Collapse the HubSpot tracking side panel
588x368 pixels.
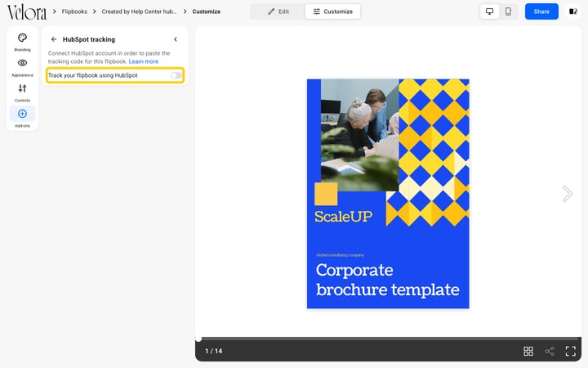coord(176,39)
